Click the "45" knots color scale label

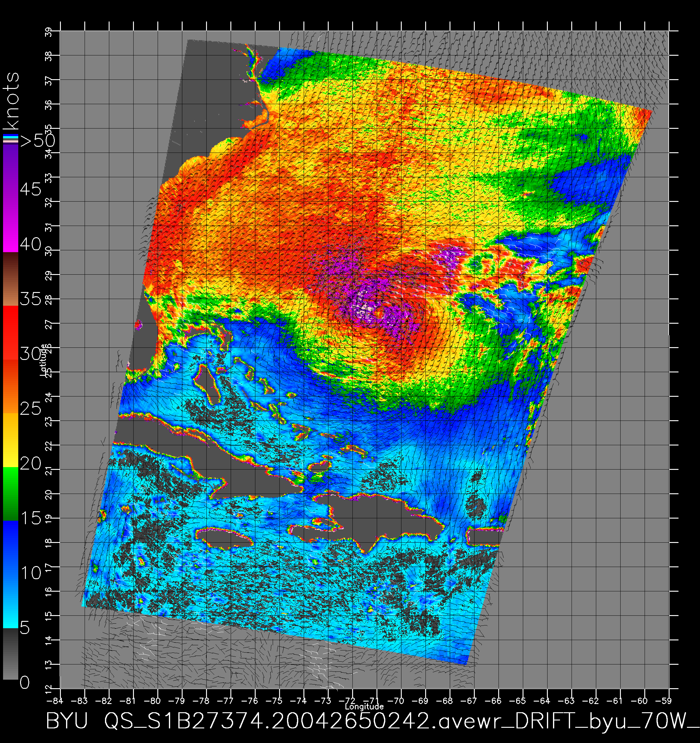(31, 189)
